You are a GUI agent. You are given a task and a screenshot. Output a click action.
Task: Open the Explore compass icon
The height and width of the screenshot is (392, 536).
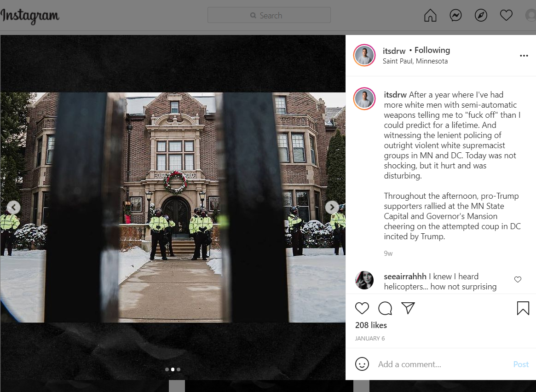point(481,16)
